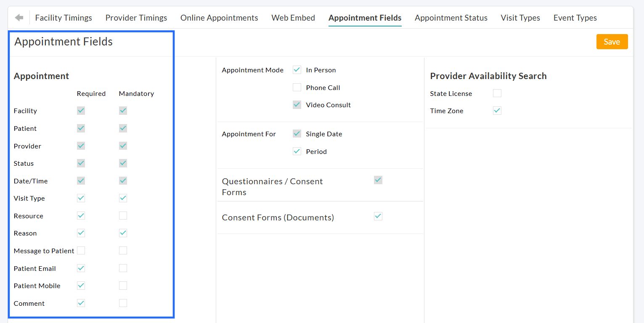
Task: Disable the In Person appointment mode
Action: [297, 69]
